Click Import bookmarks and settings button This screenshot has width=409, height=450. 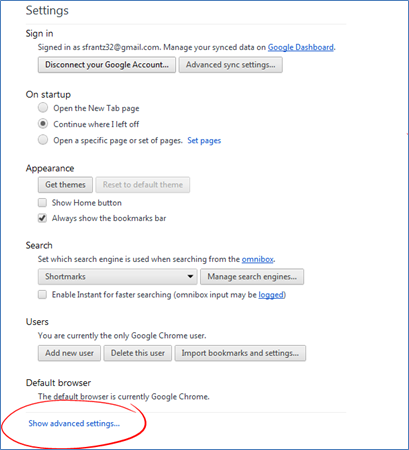240,353
